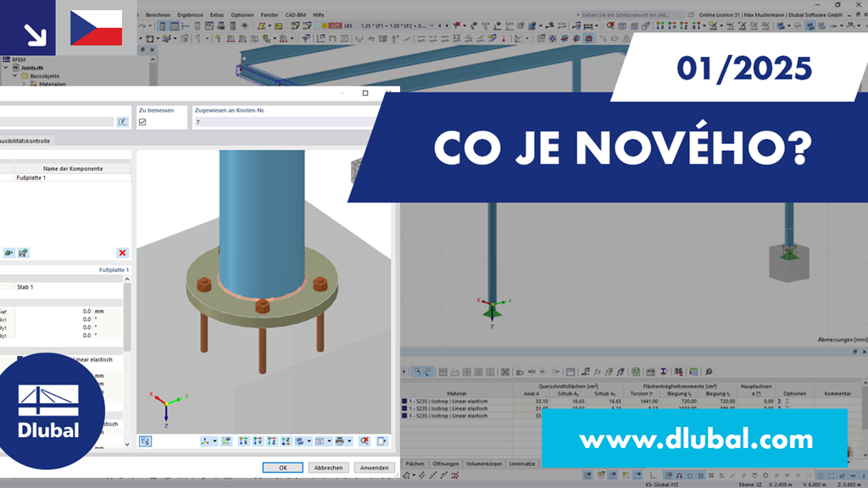Collapse the Basisobjekte tree node
This screenshot has width=868, height=488.
point(15,75)
